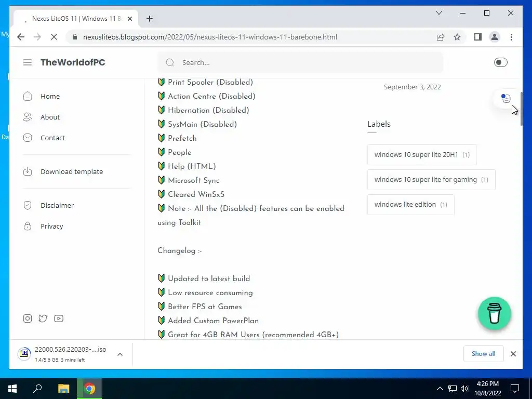Open the volume tray icon

(x=464, y=389)
